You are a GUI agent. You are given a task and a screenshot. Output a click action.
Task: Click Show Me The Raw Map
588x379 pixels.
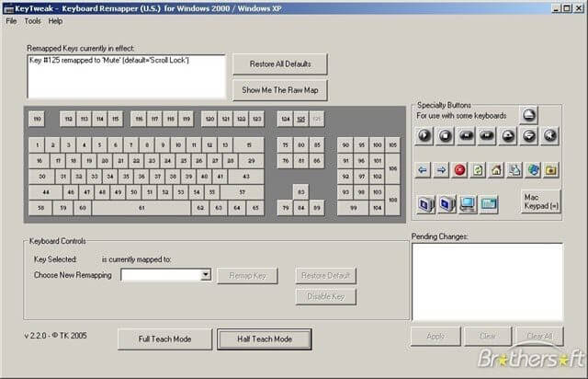280,90
